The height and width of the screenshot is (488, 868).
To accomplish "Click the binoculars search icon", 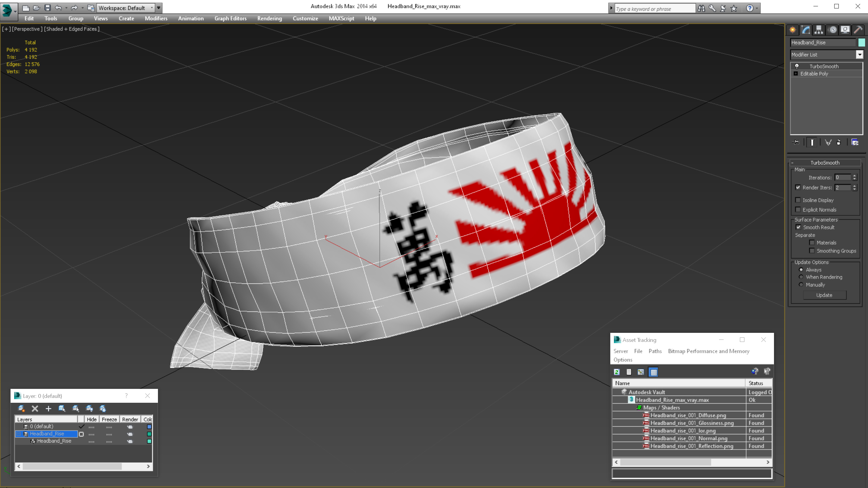I will 701,8.
